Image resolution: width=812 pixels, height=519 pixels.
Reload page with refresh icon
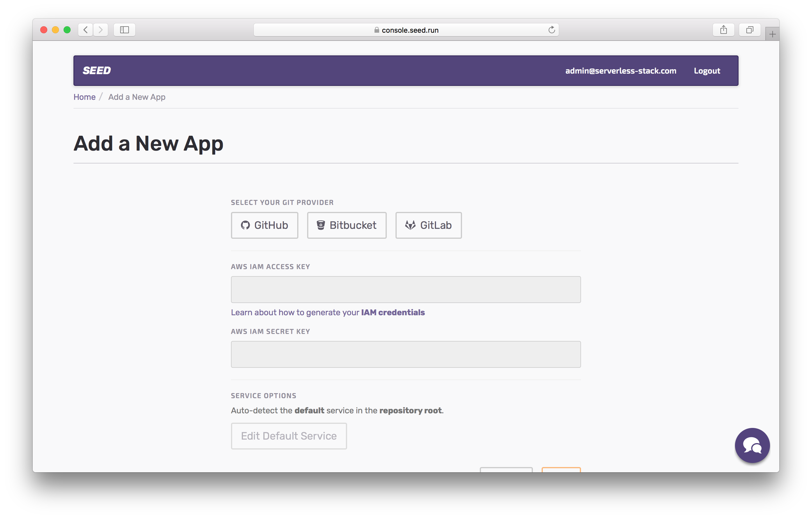(x=551, y=30)
